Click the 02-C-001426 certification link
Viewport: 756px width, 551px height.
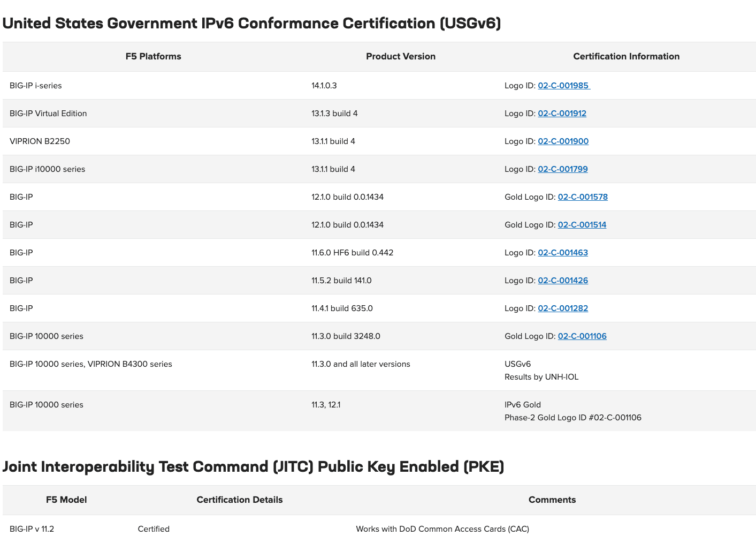pos(563,280)
